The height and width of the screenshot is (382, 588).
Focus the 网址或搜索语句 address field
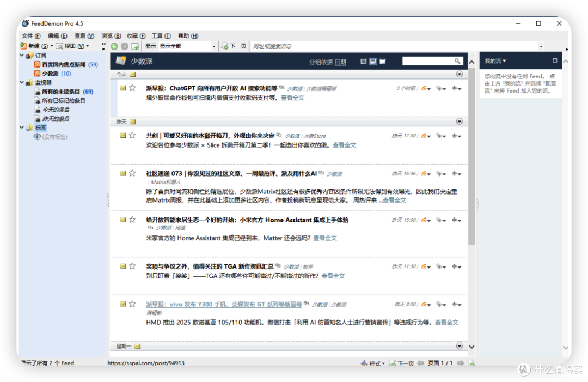(394, 46)
